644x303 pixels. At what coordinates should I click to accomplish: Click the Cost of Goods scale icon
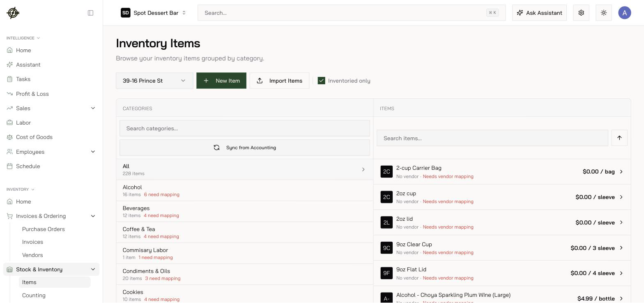tap(10, 137)
